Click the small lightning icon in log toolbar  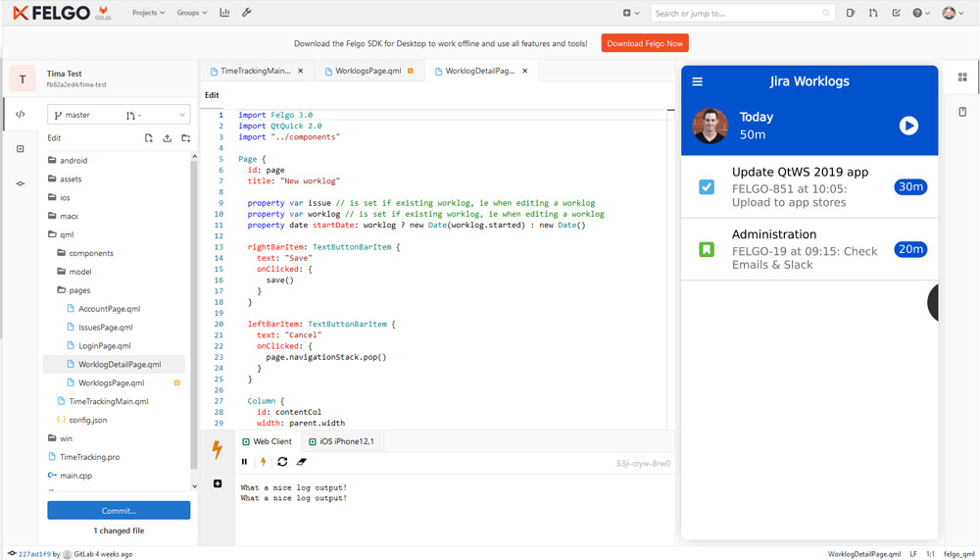point(263,462)
